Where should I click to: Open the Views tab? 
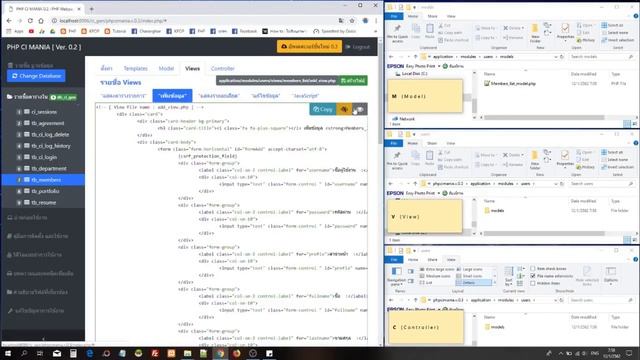(x=192, y=68)
